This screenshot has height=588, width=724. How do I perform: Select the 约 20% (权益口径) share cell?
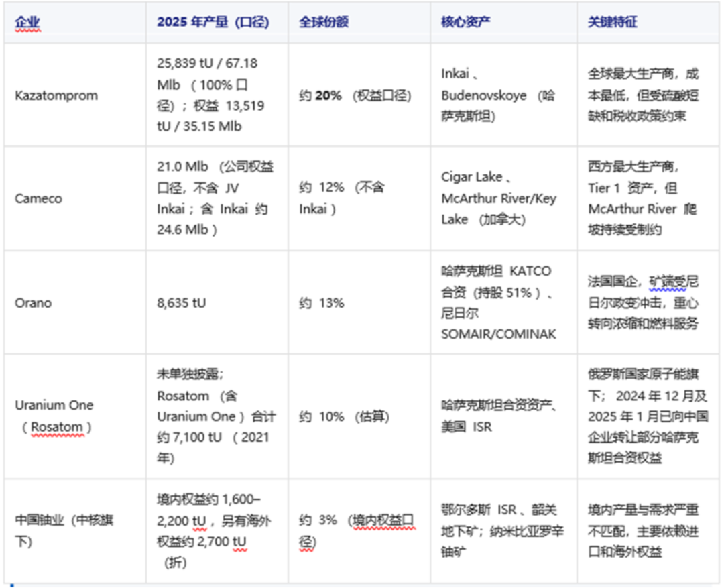pyautogui.click(x=359, y=95)
